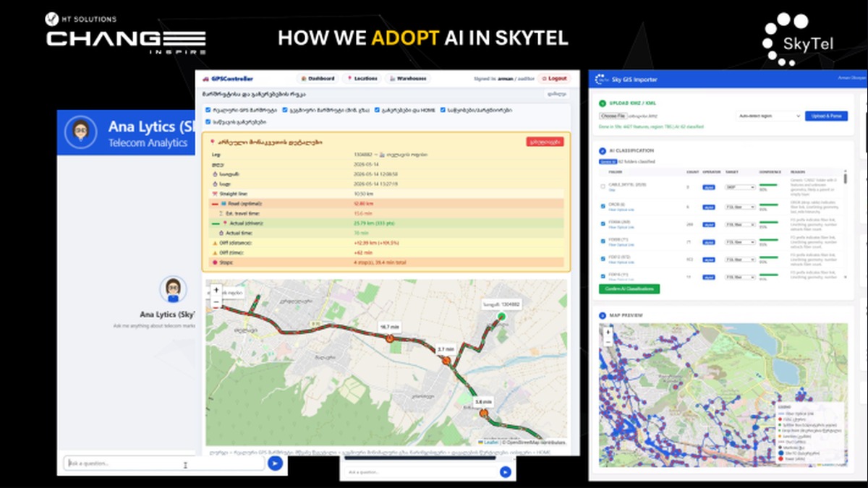This screenshot has height=488, width=868.
Task: Click the Upload & Parse button
Action: [826, 116]
